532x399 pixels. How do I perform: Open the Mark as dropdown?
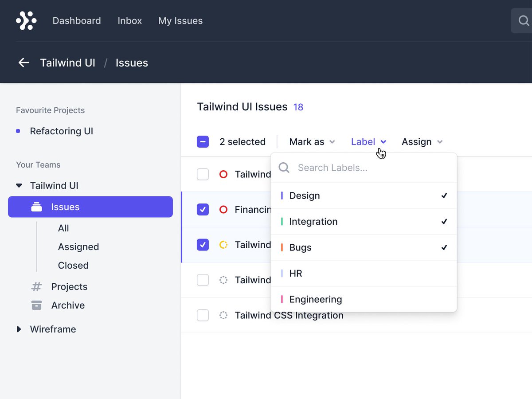click(x=312, y=142)
